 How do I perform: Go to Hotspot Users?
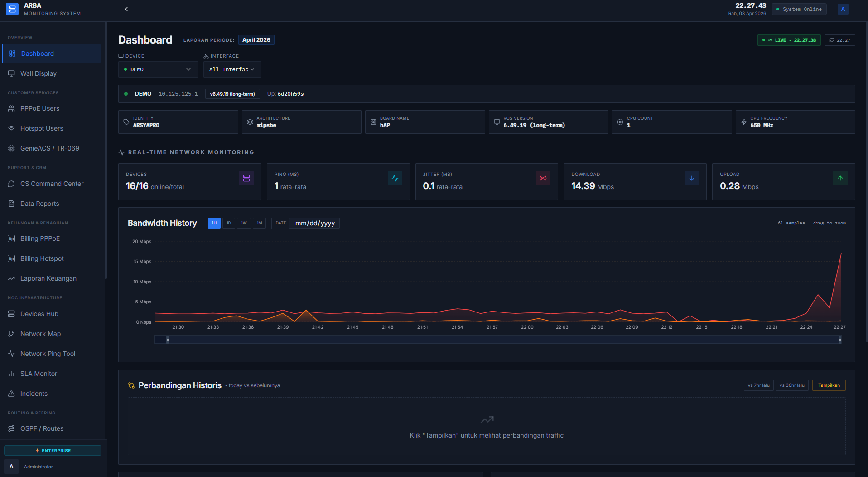(52, 128)
